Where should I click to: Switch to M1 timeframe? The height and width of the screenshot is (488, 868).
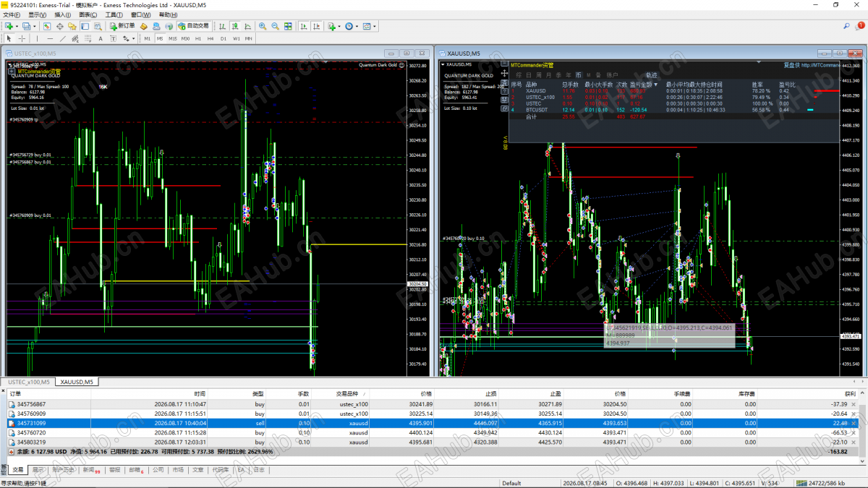[x=147, y=38]
